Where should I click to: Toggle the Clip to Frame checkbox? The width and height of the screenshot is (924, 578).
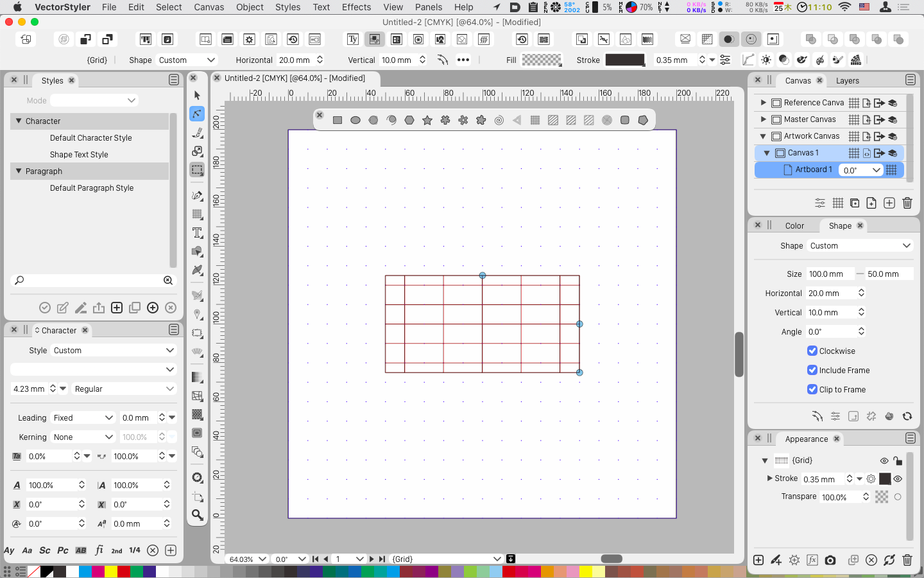[x=812, y=389]
